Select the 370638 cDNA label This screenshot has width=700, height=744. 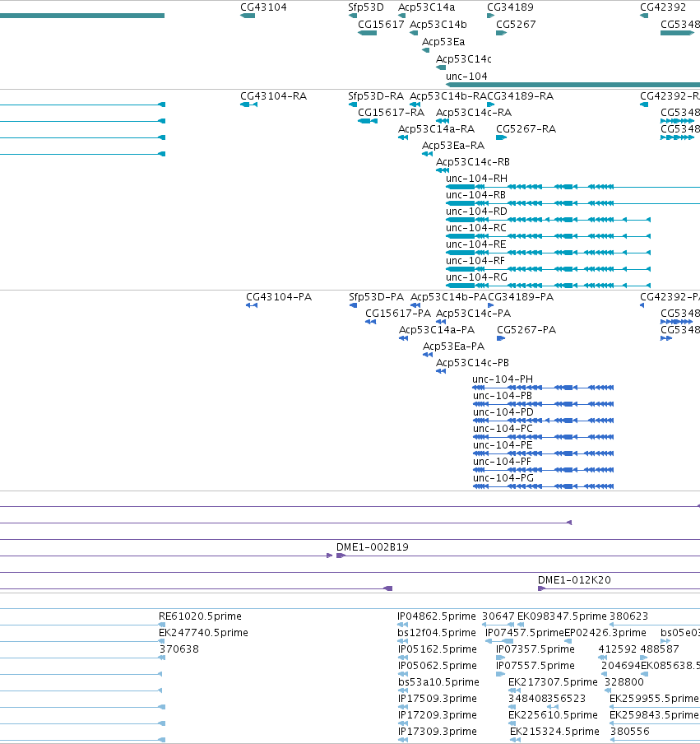tap(178, 649)
